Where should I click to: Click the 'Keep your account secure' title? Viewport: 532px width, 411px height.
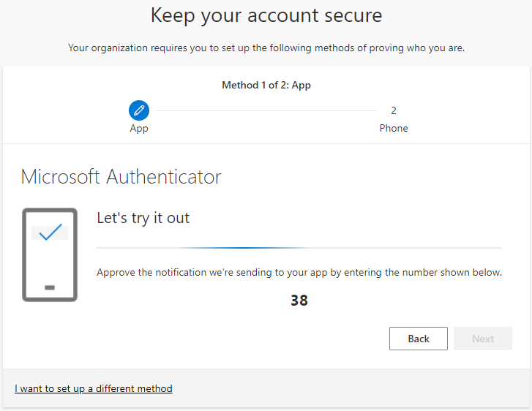click(266, 15)
